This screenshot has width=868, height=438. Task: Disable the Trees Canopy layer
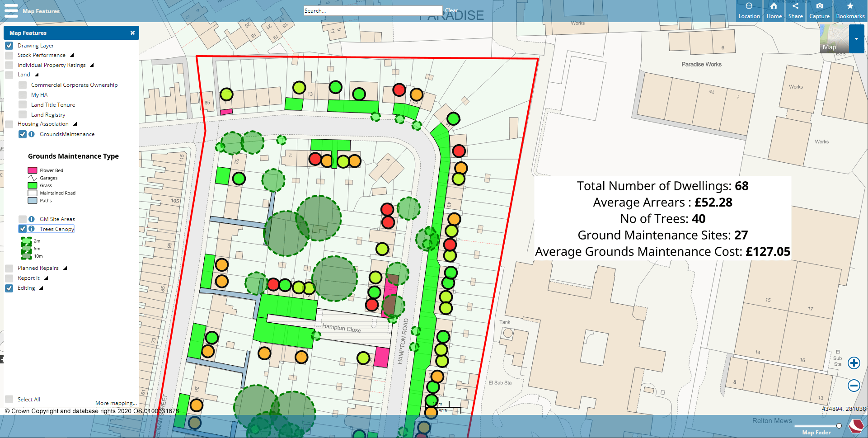tap(23, 229)
